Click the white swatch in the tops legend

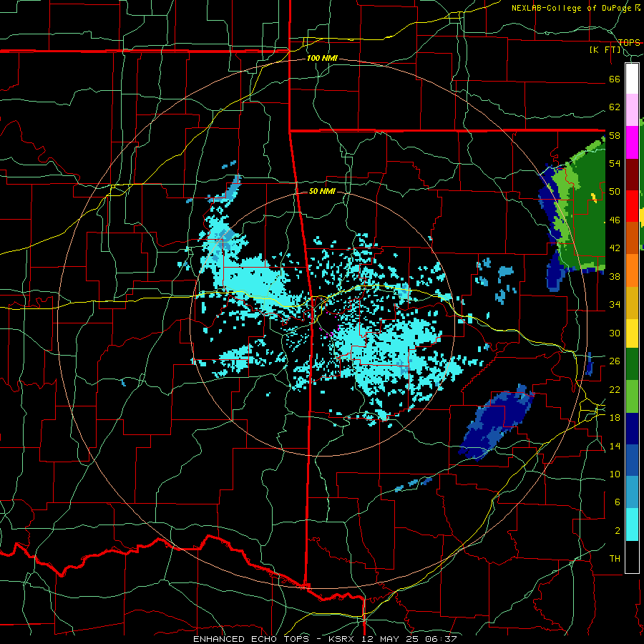pos(632,79)
